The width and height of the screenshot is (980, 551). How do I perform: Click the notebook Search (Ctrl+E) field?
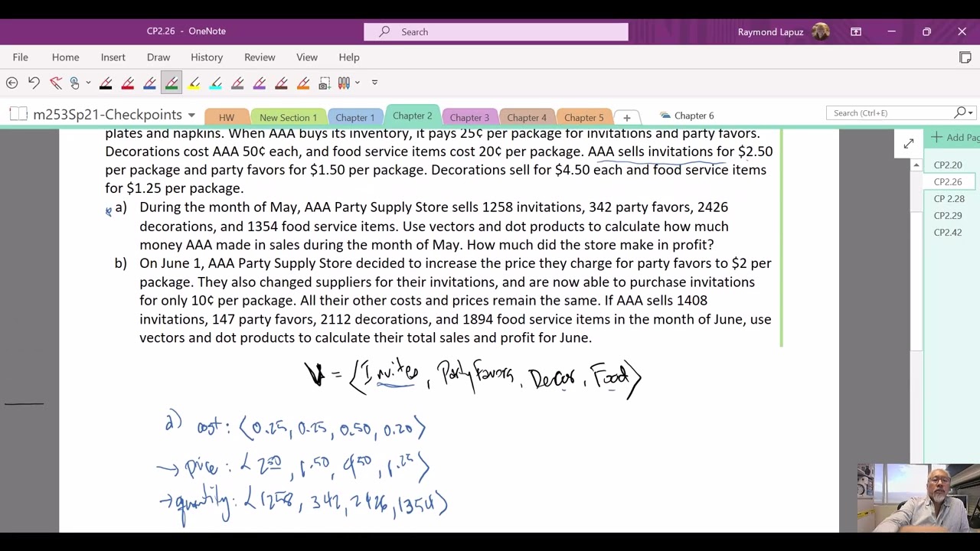891,113
